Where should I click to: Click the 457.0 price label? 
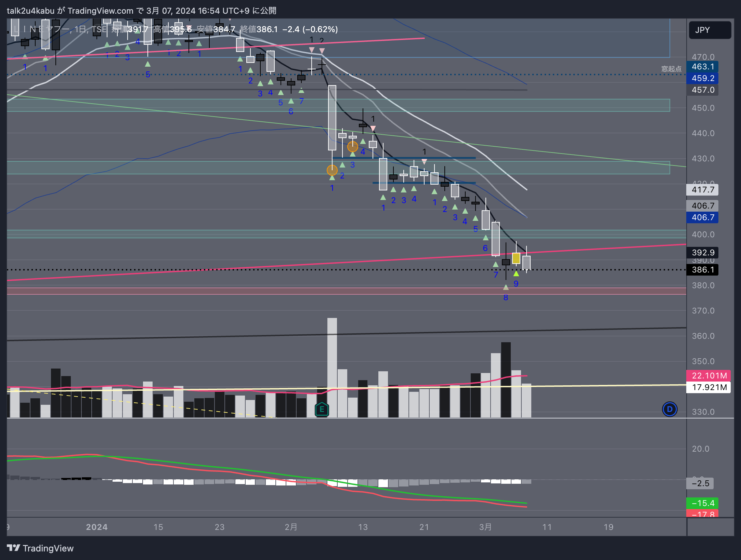click(703, 90)
